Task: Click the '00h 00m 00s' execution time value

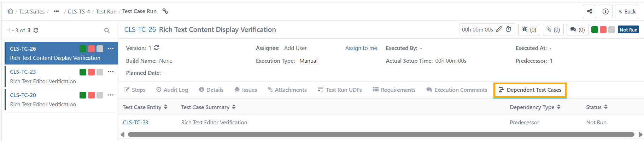Action: [x=478, y=30]
